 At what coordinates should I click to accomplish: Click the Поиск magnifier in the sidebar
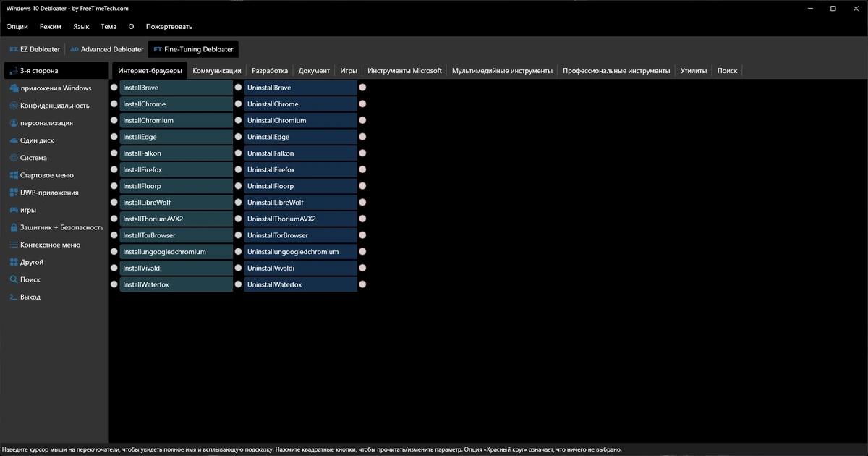[x=56, y=279]
